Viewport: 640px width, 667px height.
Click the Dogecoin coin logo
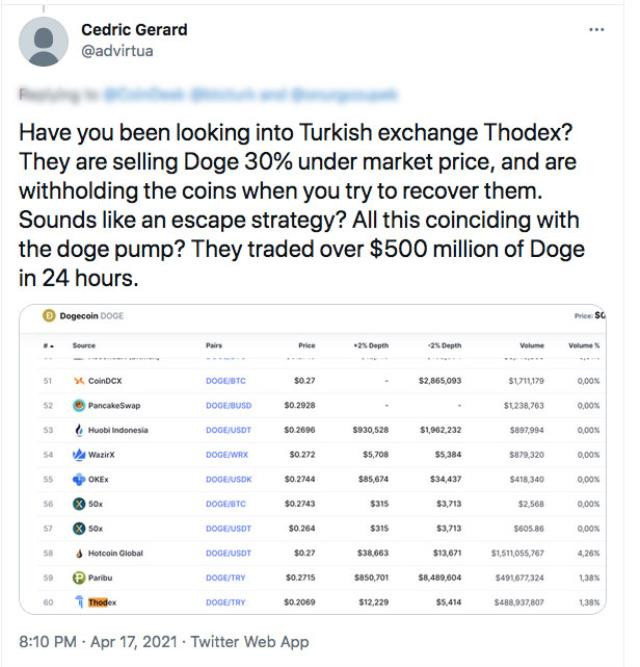coord(48,316)
